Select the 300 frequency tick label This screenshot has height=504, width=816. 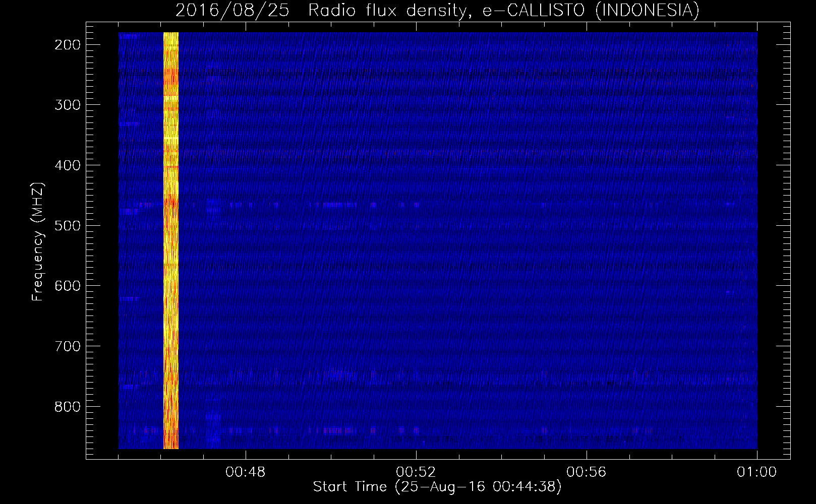[67, 105]
